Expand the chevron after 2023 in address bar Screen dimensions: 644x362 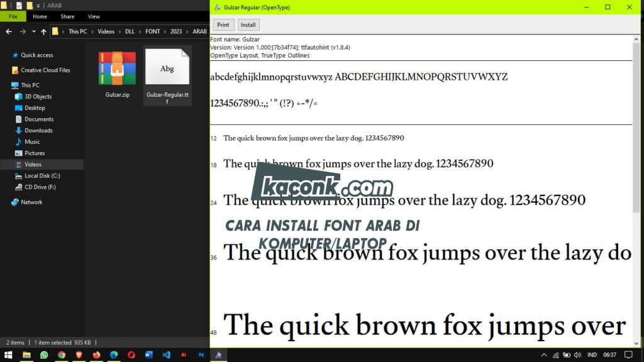coord(187,31)
